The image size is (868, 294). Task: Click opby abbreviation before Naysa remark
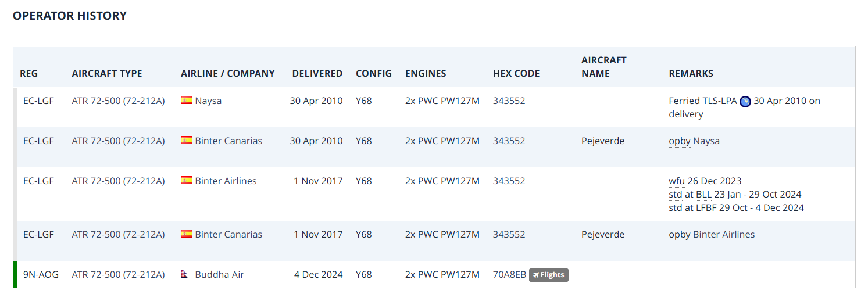coord(679,141)
